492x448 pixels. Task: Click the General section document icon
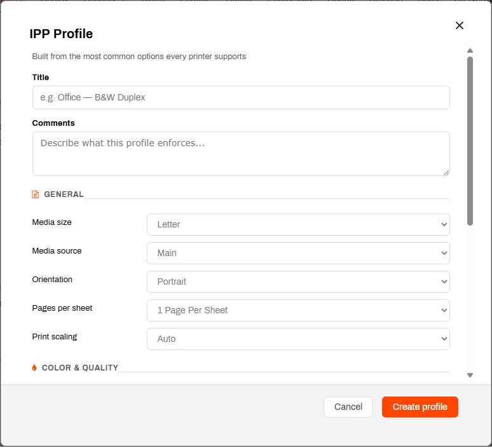tap(36, 194)
